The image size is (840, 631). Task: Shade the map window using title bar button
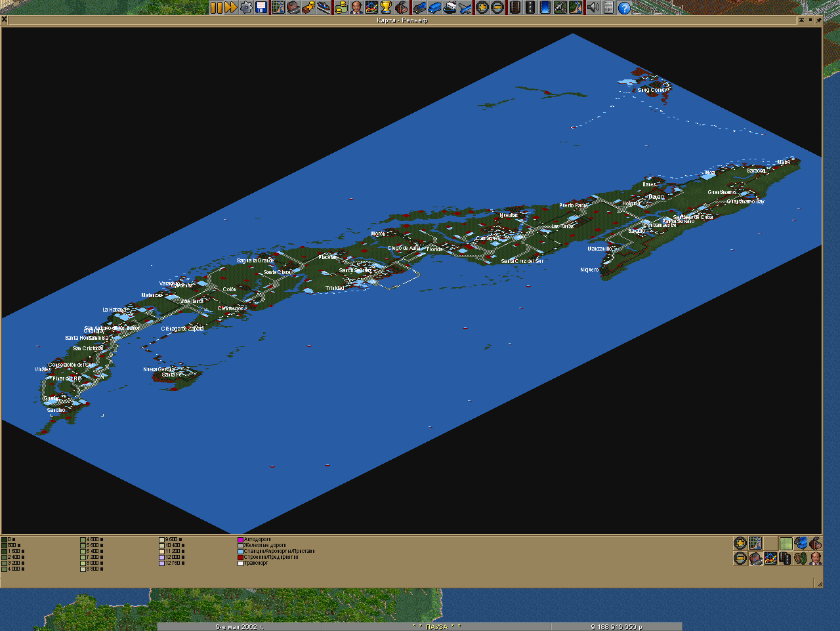tap(801, 20)
